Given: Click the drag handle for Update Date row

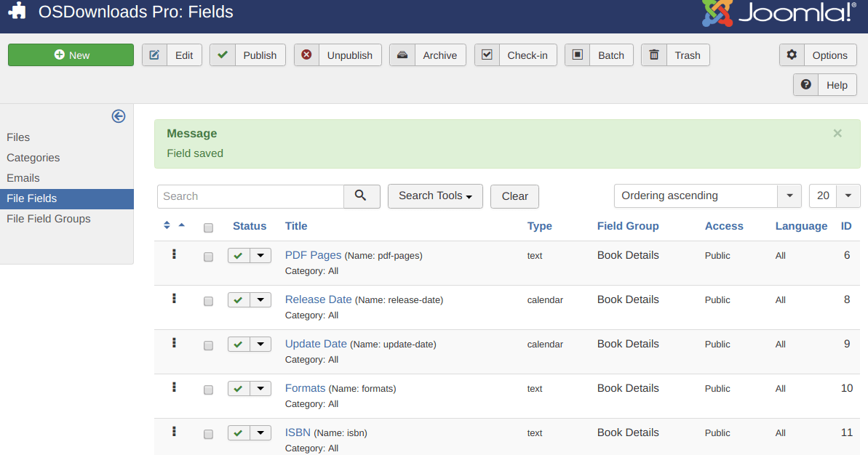Looking at the screenshot, I should click(174, 343).
